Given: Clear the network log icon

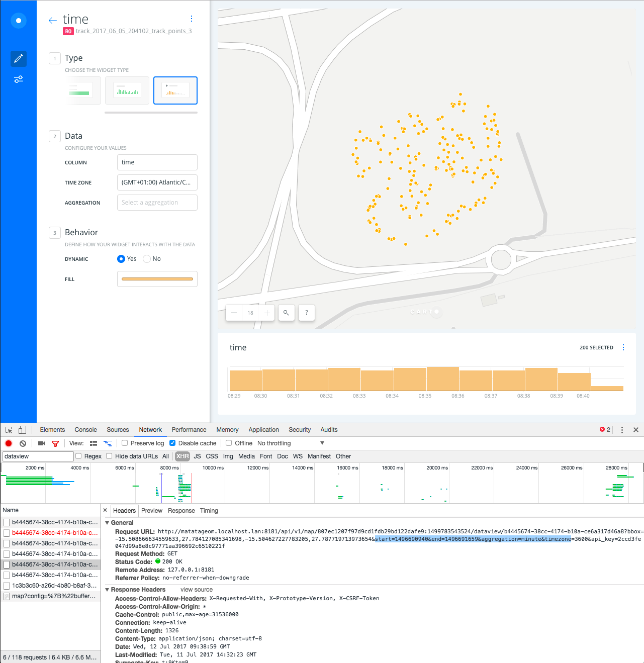Looking at the screenshot, I should pos(23,443).
